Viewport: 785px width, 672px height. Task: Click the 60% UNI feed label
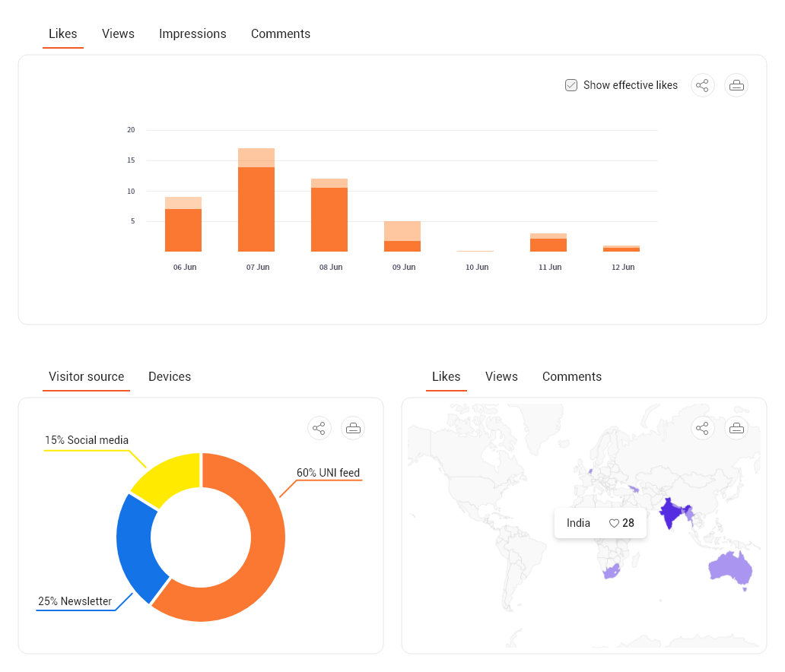329,473
